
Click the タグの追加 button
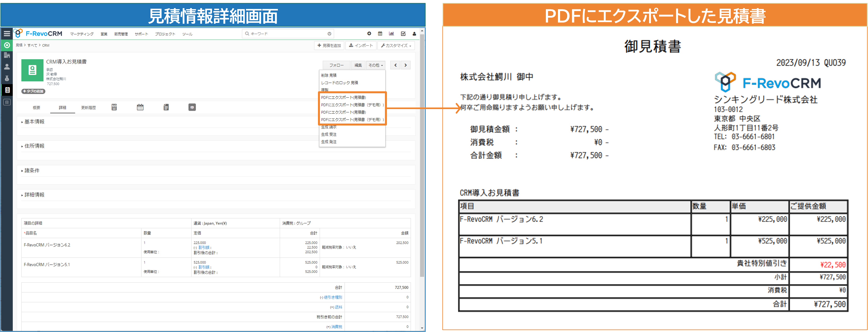(33, 91)
